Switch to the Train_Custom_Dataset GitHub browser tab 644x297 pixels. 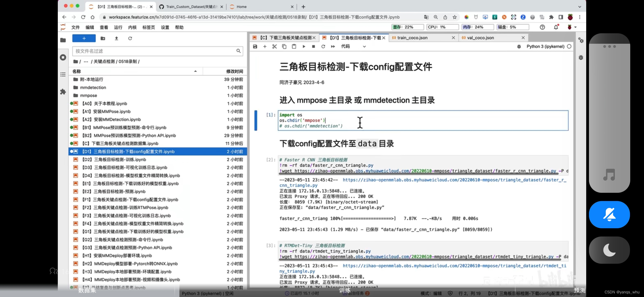tap(191, 7)
